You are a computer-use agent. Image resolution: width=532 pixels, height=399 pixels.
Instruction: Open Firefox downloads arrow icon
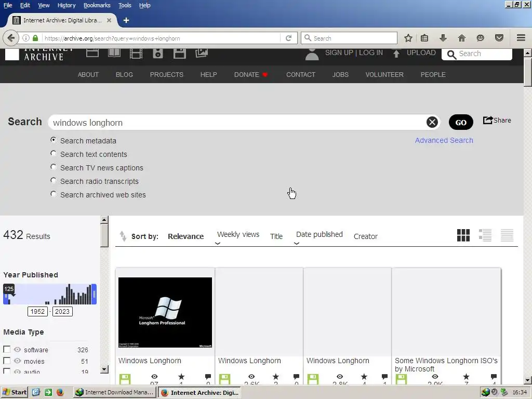coord(443,38)
